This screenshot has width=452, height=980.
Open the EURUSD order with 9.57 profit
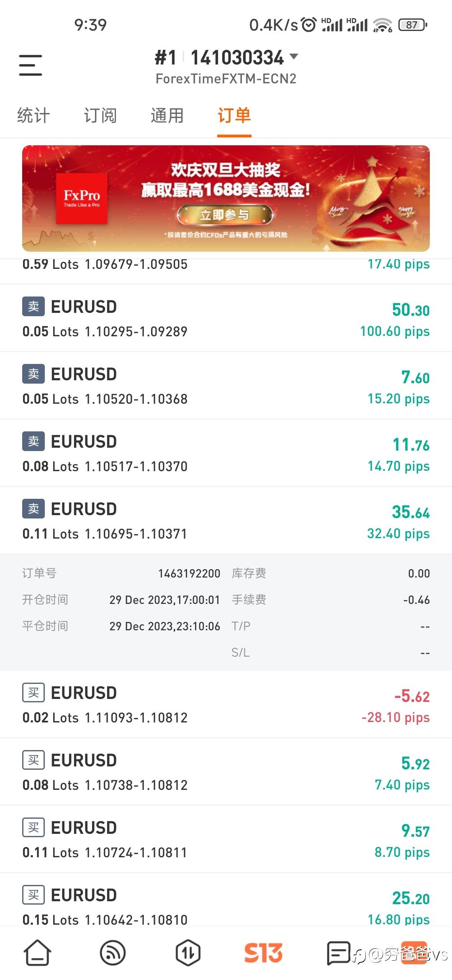(226, 839)
